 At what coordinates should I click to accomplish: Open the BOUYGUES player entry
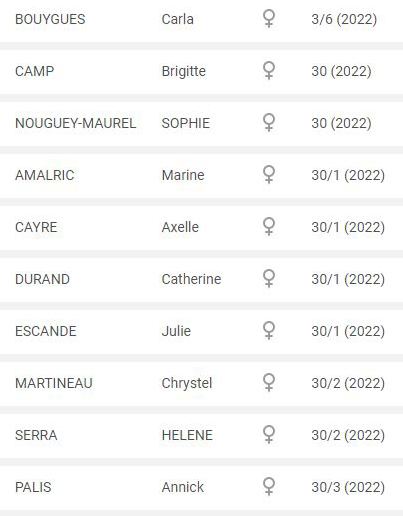tap(201, 19)
